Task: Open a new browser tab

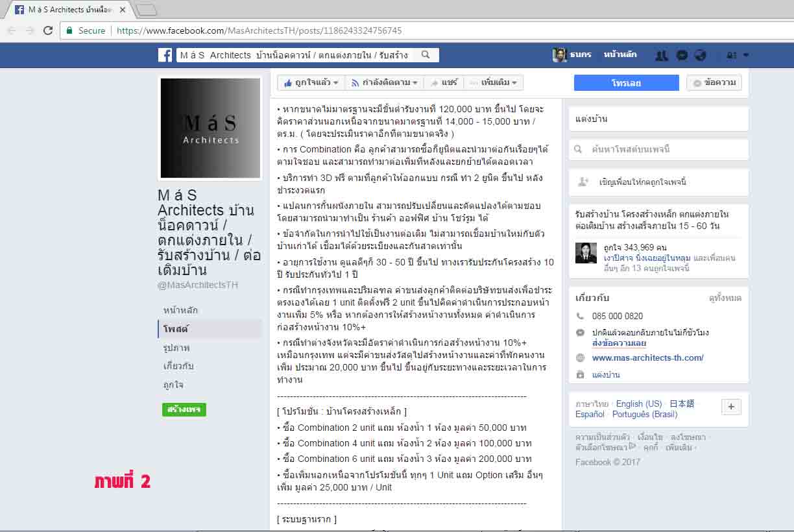Action: click(147, 10)
